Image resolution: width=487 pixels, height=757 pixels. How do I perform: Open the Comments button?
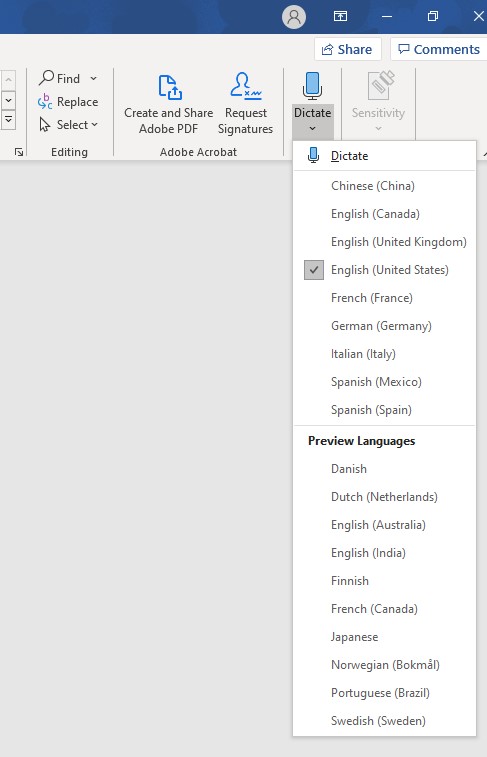(439, 49)
